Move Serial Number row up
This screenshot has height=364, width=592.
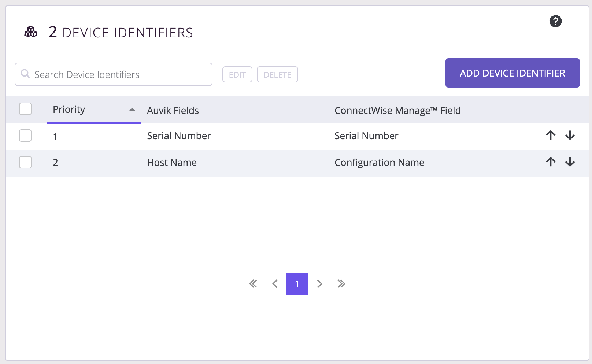(550, 135)
